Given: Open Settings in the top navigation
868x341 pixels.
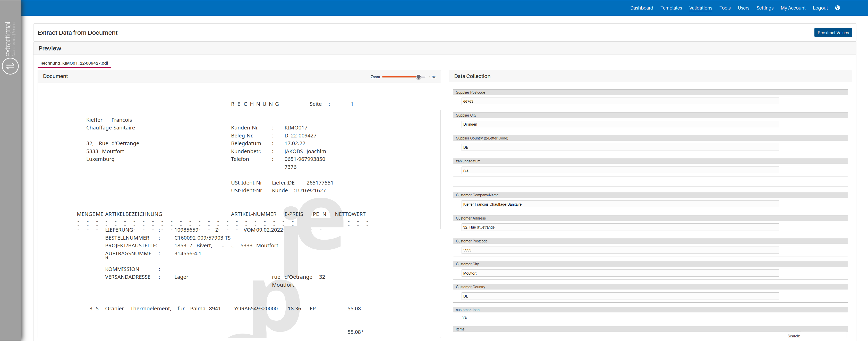Looking at the screenshot, I should point(764,8).
